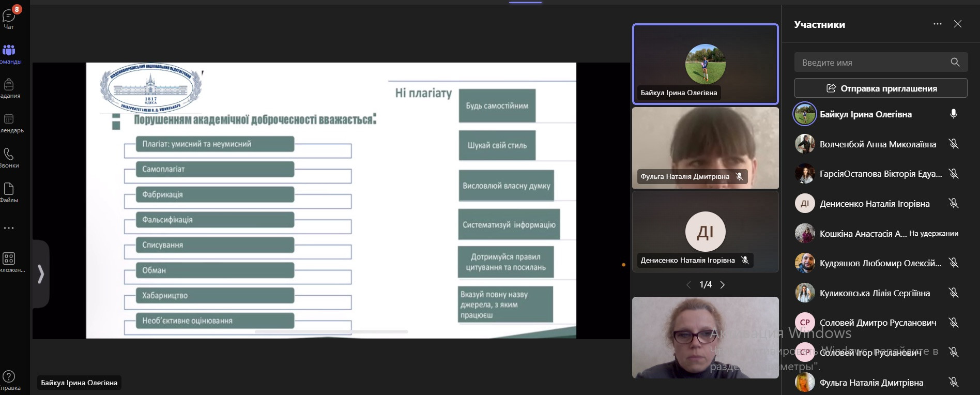The width and height of the screenshot is (980, 395).
Task: Open the Teams section in sidebar
Action: pyautogui.click(x=9, y=54)
